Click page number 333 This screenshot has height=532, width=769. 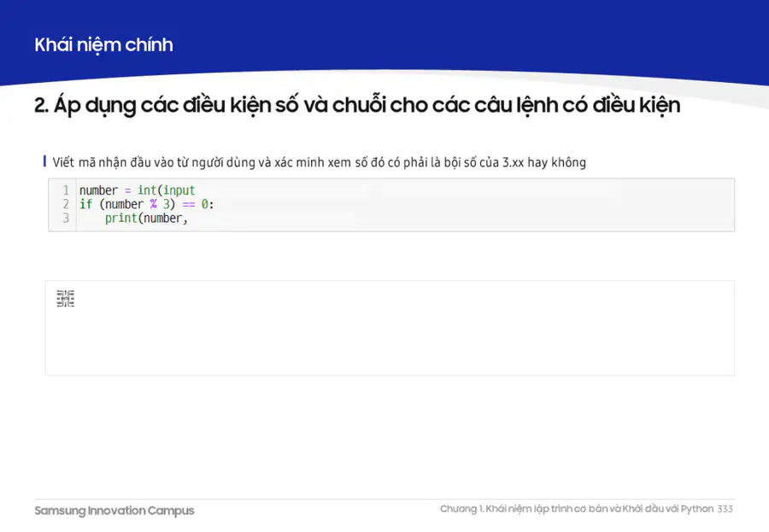click(x=725, y=509)
